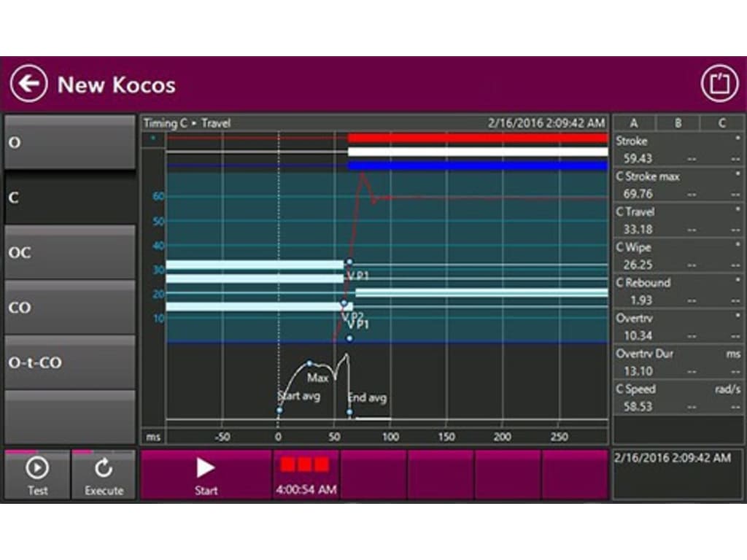
Task: Click the C Travel value 33.18
Action: click(638, 230)
